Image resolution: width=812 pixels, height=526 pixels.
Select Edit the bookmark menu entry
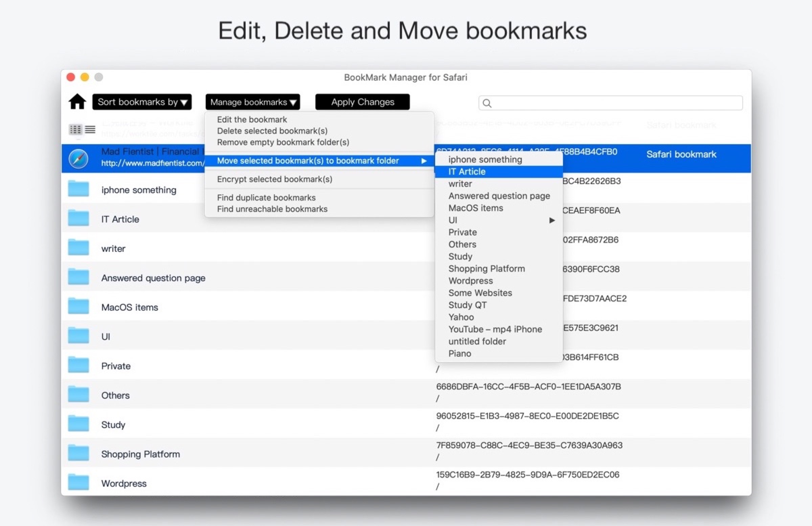[x=252, y=119]
